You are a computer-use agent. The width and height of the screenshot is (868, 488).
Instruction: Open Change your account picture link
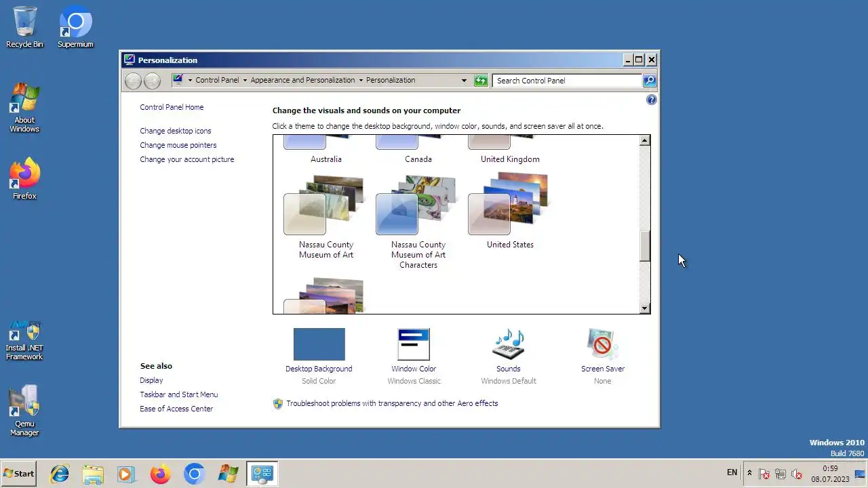pos(187,159)
